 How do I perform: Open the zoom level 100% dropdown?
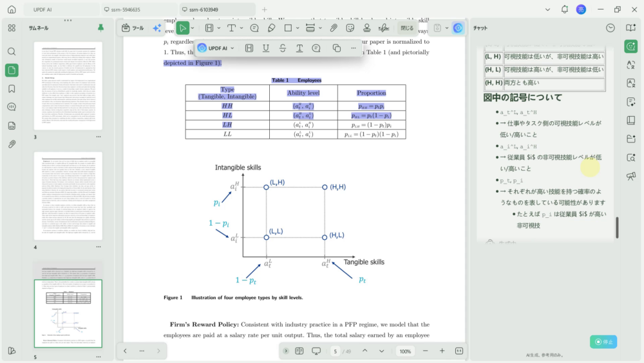[405, 351]
